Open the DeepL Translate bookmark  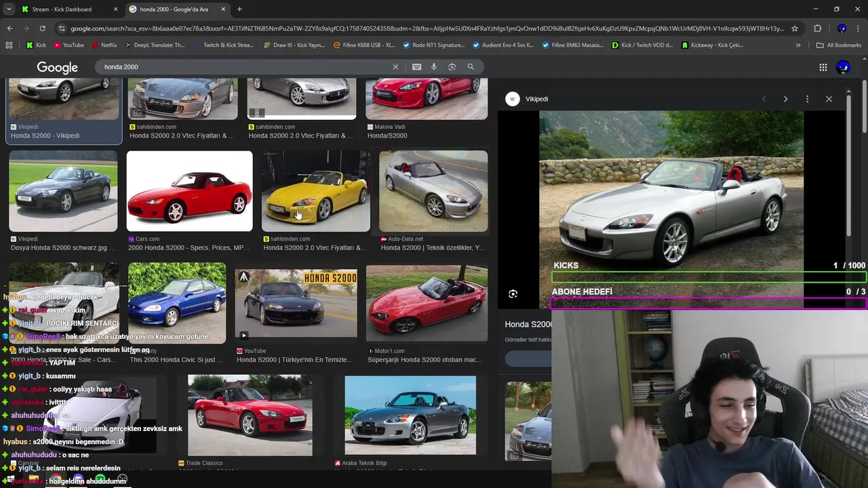[154, 45]
